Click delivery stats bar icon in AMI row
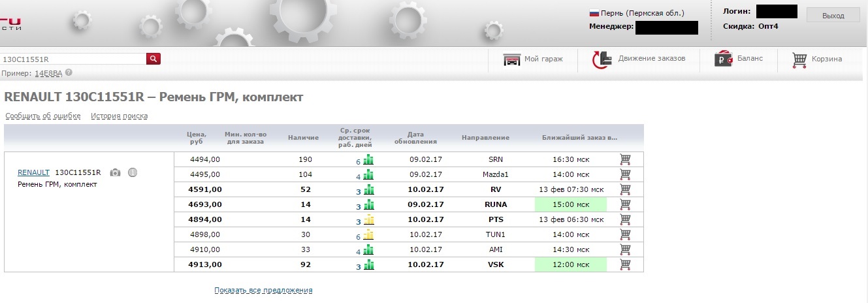Screen dimensions: 868x303 (368, 249)
